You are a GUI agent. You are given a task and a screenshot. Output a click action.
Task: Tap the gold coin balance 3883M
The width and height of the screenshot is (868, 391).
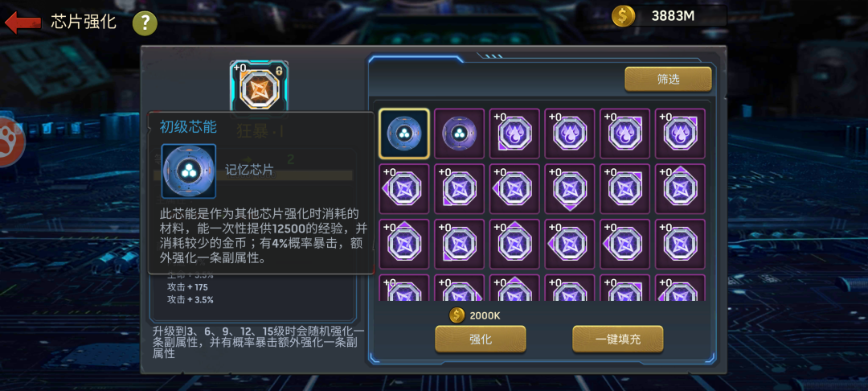(x=669, y=15)
